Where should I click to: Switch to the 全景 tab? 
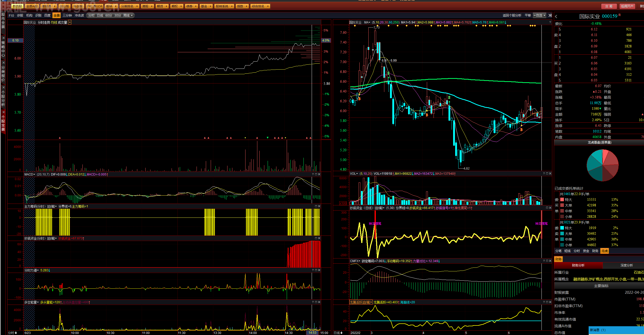[57, 15]
